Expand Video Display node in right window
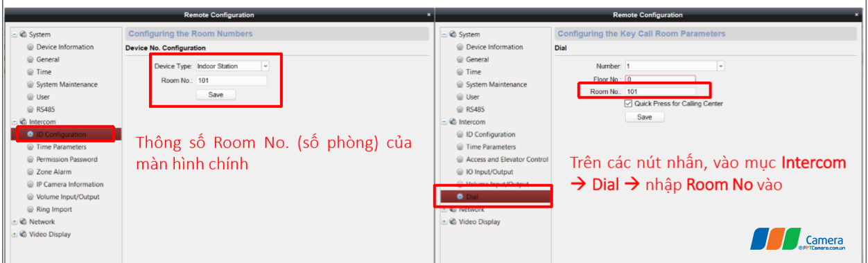Image resolution: width=868 pixels, height=263 pixels. click(x=444, y=221)
